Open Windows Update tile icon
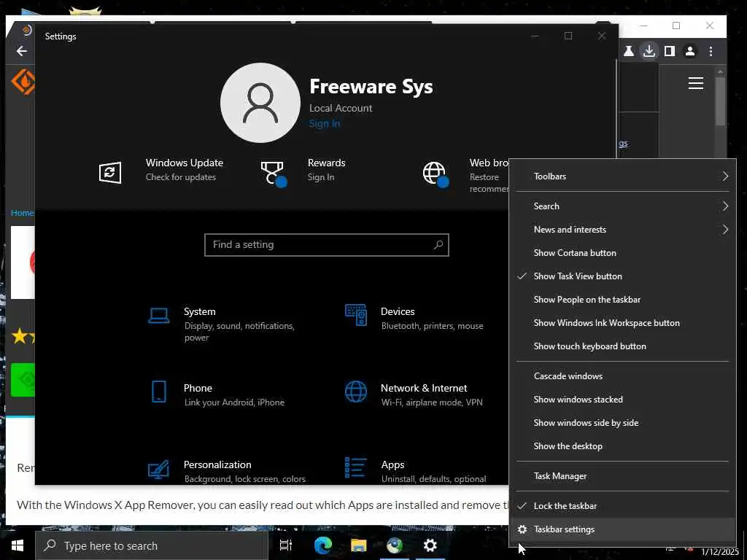This screenshot has height=560, width=747. click(110, 172)
